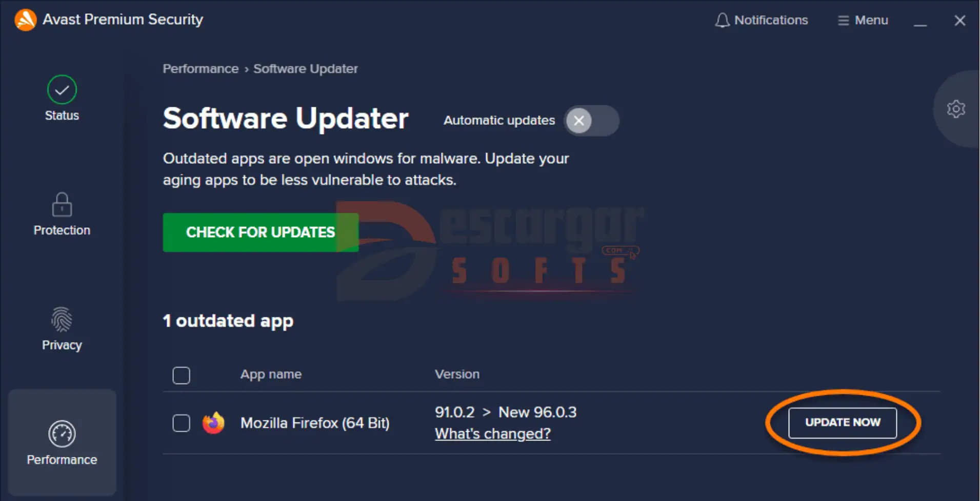980x501 pixels.
Task: Open the Status shield checkmark icon
Action: pyautogui.click(x=62, y=90)
